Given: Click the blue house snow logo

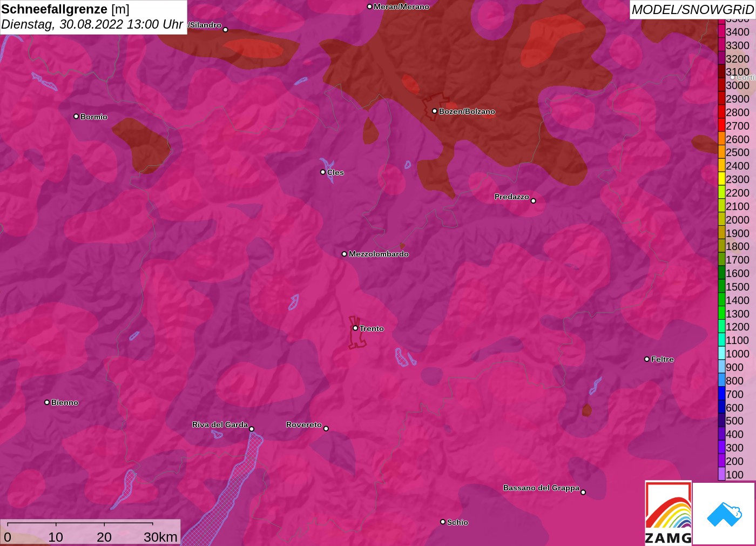Looking at the screenshot, I should [724, 514].
